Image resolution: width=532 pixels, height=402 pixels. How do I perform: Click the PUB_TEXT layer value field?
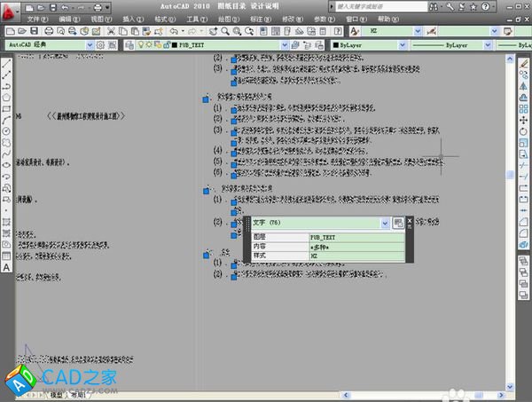click(x=356, y=238)
